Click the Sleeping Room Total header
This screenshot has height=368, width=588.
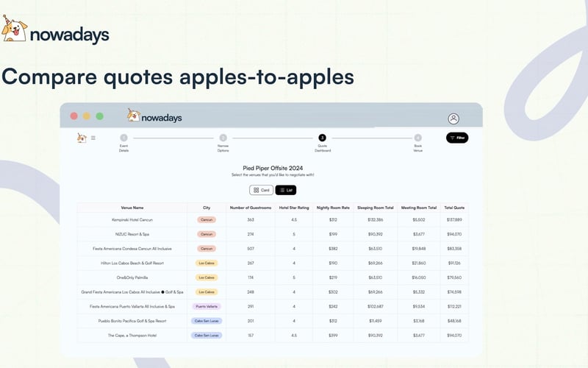pyautogui.click(x=376, y=208)
